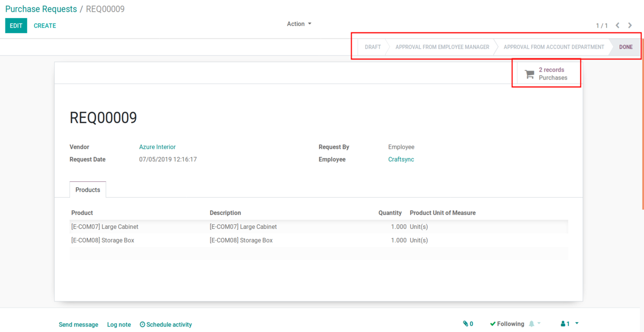
Task: Select the Products tab
Action: click(87, 190)
